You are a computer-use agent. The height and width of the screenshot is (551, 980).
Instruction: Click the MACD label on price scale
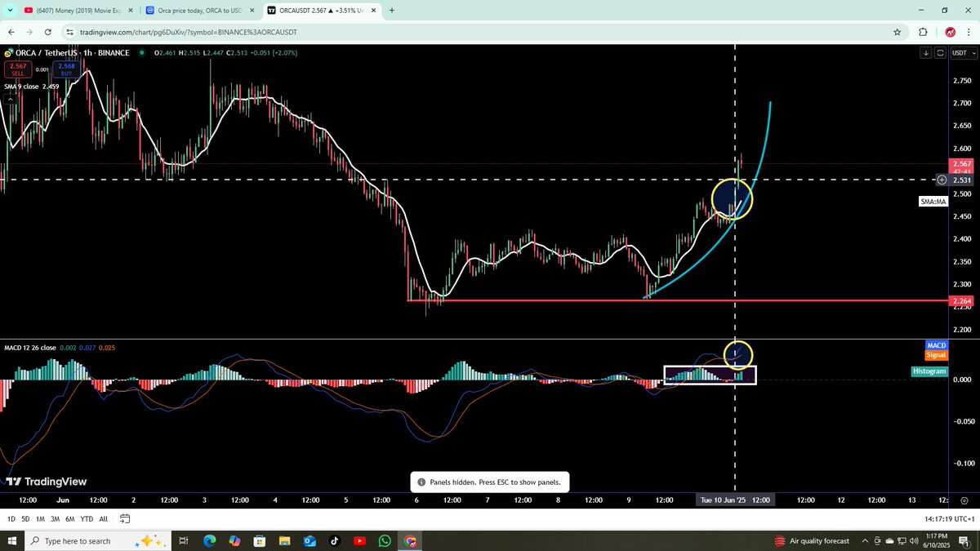[935, 346]
